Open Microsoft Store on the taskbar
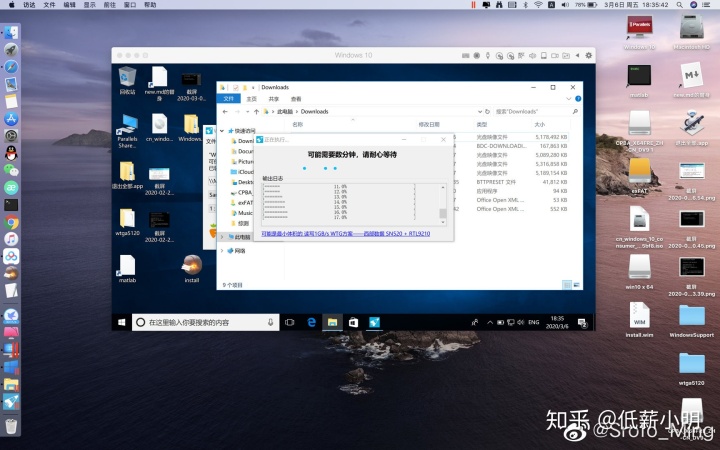 click(x=353, y=322)
